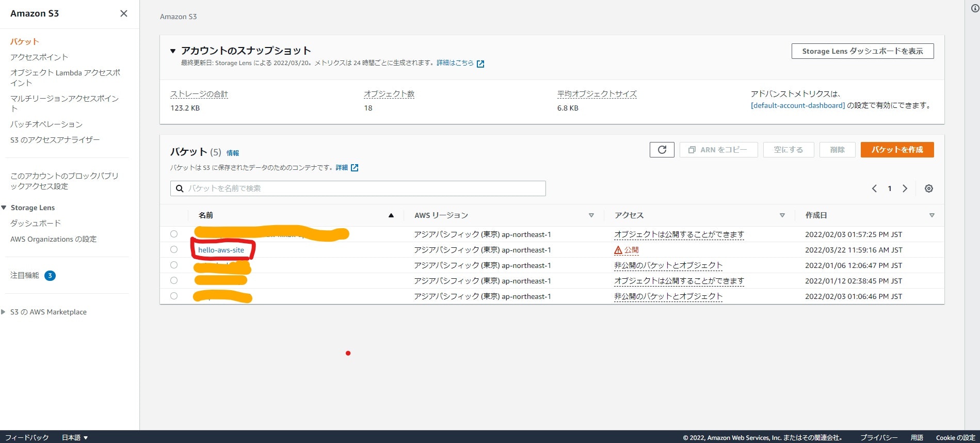Sort by 作成日 column arrow
This screenshot has height=443, width=980.
point(932,215)
